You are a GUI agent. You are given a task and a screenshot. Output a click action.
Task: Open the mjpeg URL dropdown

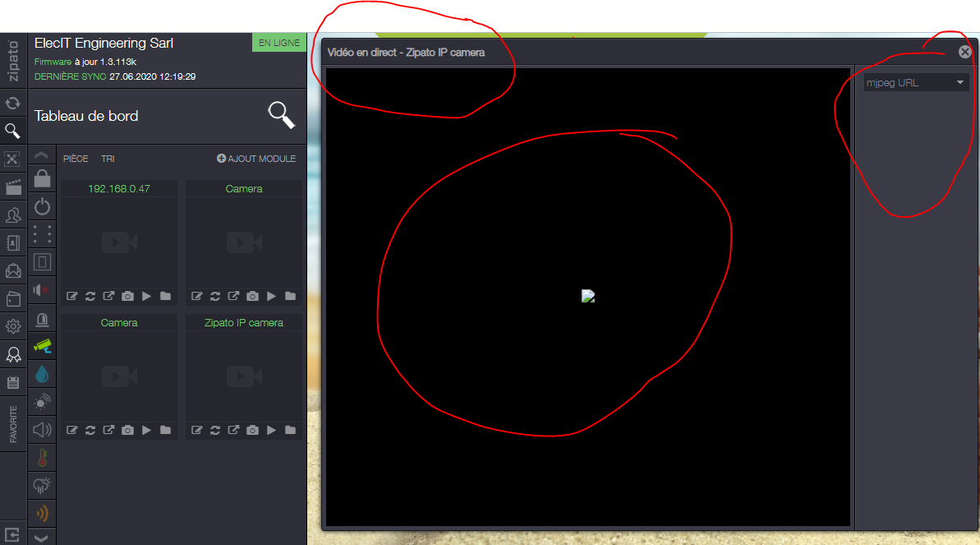pyautogui.click(x=916, y=83)
